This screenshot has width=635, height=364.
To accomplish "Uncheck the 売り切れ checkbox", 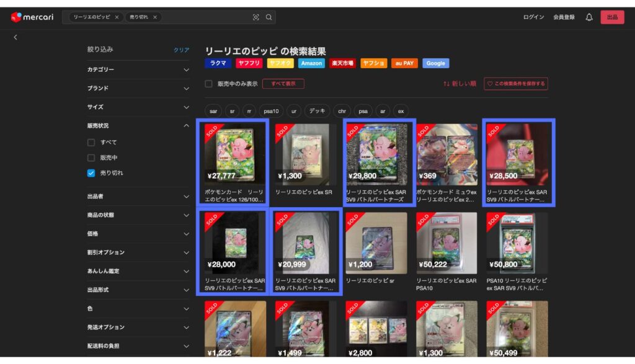I will click(91, 173).
